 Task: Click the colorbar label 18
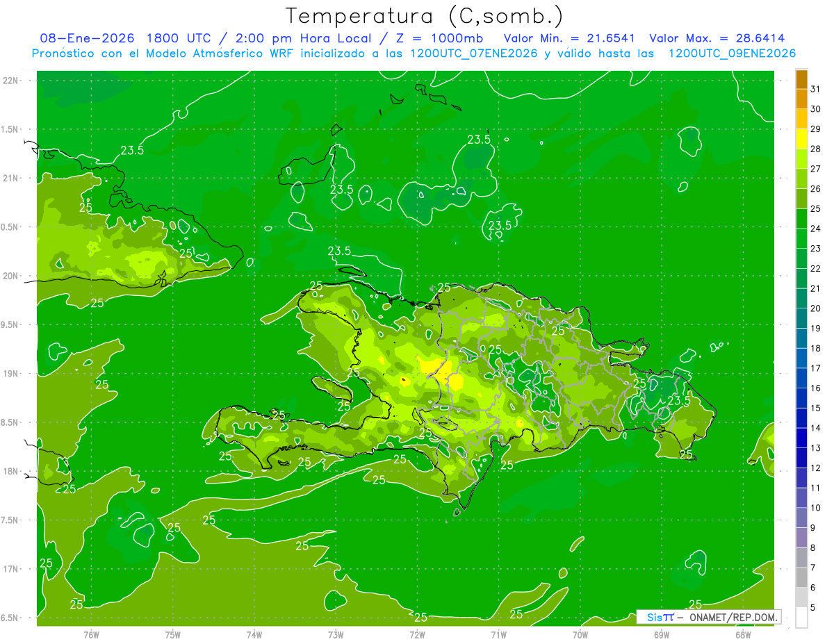point(816,349)
